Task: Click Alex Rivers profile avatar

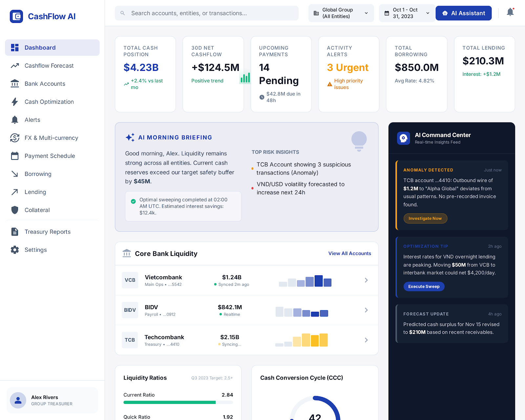Action: tap(18, 400)
